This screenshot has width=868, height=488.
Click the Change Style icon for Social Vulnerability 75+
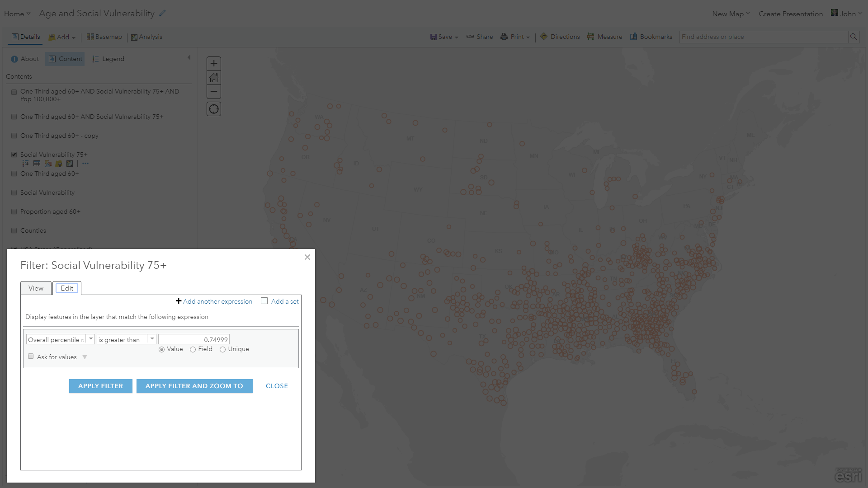click(48, 164)
